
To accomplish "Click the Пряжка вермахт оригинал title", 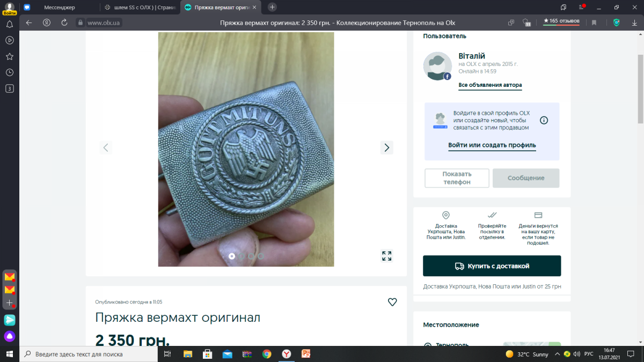I will (x=178, y=317).
